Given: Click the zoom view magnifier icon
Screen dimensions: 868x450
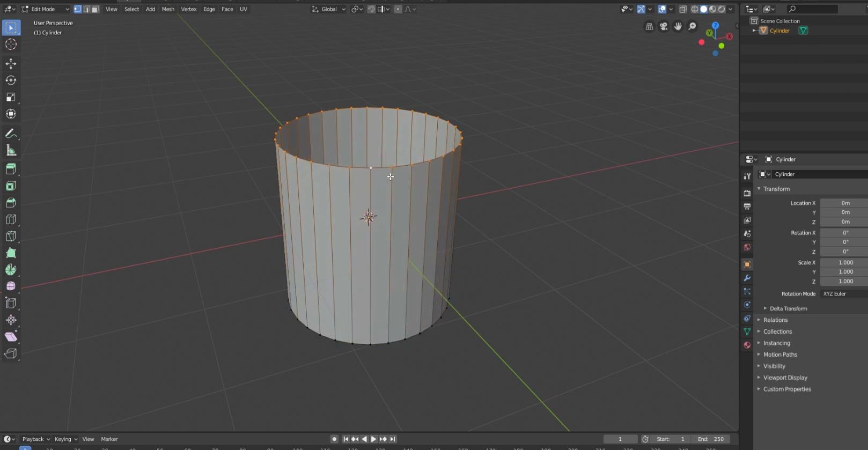Looking at the screenshot, I should tap(693, 26).
